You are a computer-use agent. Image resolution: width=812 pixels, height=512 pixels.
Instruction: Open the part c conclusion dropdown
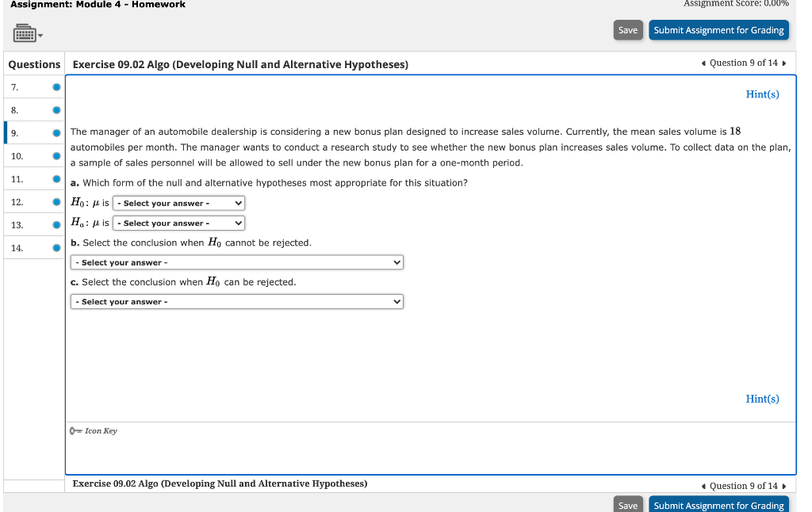[236, 301]
